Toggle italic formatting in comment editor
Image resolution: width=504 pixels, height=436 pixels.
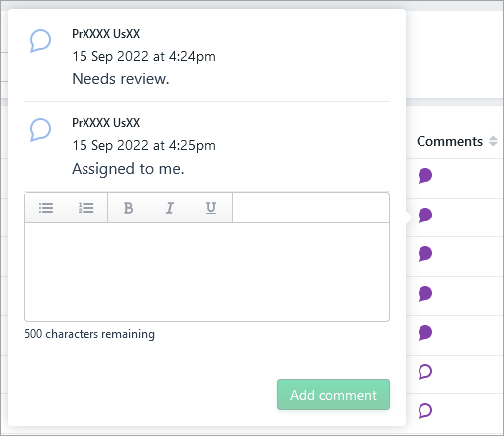(x=170, y=208)
